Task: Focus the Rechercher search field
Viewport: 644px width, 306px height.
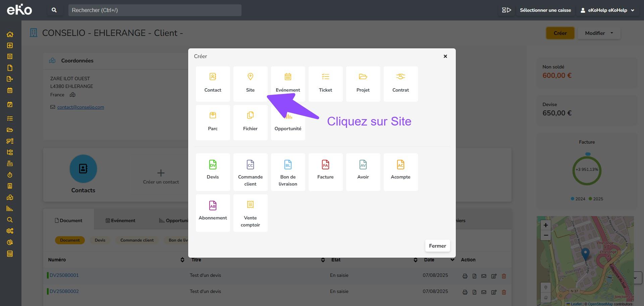Action: (x=155, y=10)
